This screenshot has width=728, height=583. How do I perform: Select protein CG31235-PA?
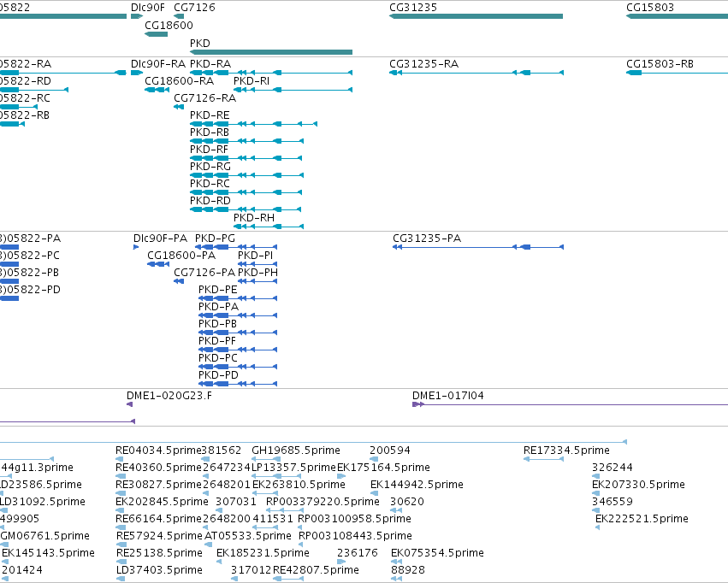click(478, 247)
